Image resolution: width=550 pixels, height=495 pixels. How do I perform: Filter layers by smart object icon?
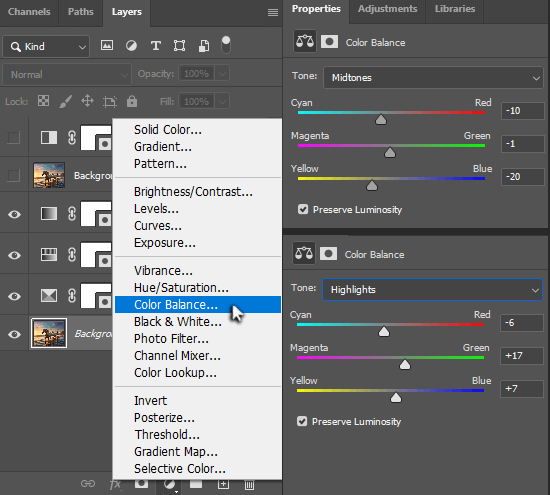coord(204,46)
